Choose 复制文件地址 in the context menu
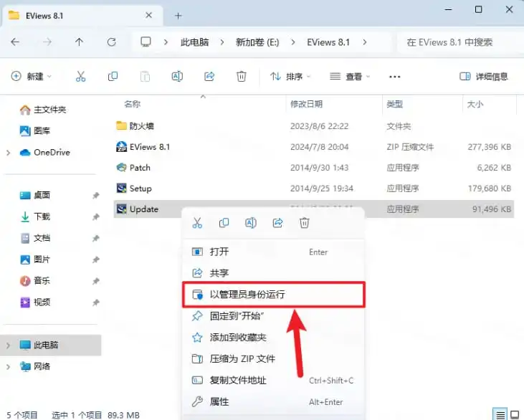This screenshot has height=420, width=524. pyautogui.click(x=273, y=380)
